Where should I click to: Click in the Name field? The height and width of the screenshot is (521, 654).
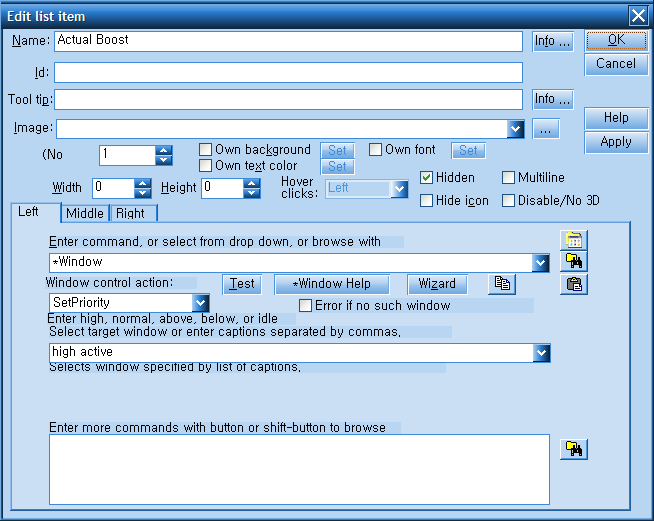pyautogui.click(x=289, y=41)
